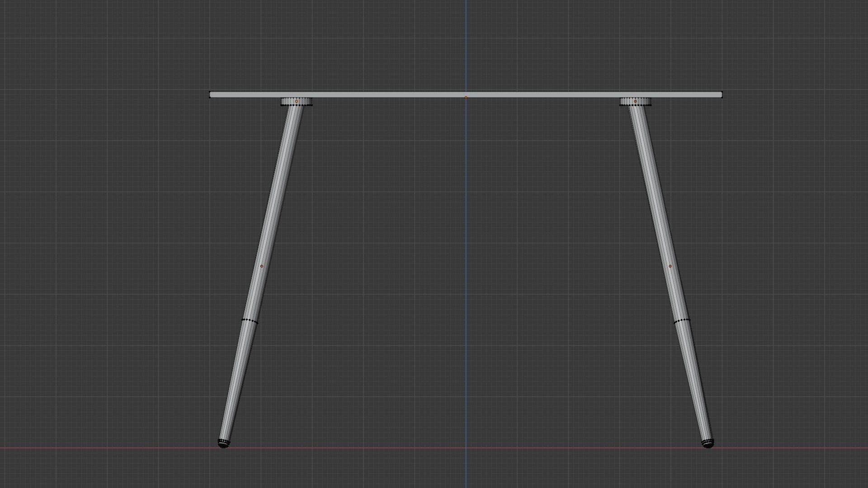Click the foot cap of the left leg
Screen dimensions: 868x488
tap(224, 443)
